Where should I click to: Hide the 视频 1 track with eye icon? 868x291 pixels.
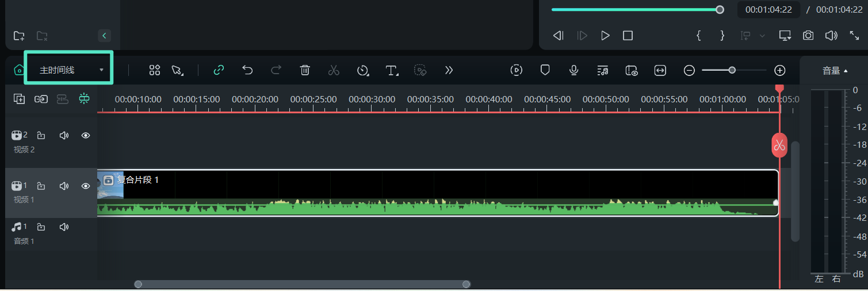pos(86,186)
